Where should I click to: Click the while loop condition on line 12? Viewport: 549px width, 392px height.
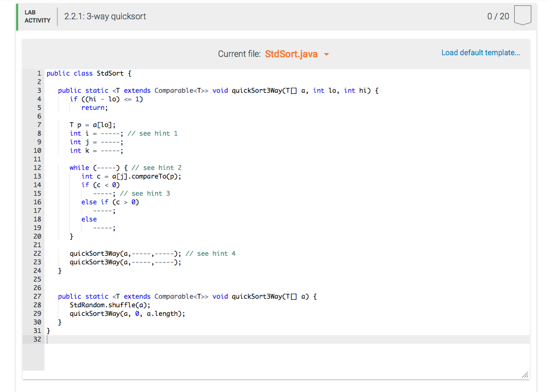click(x=105, y=167)
